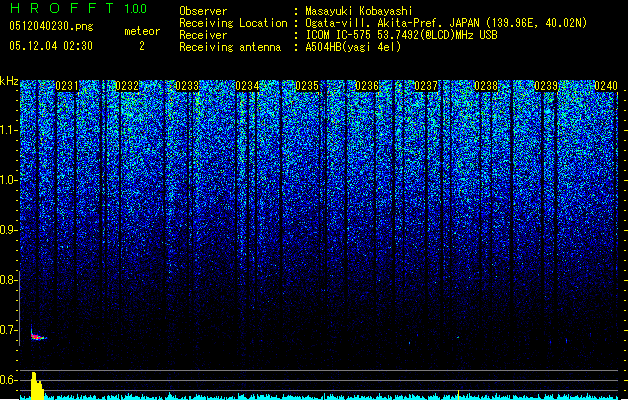Click the 0235 time marker
Viewport: 629px width, 400px height.
(x=307, y=86)
